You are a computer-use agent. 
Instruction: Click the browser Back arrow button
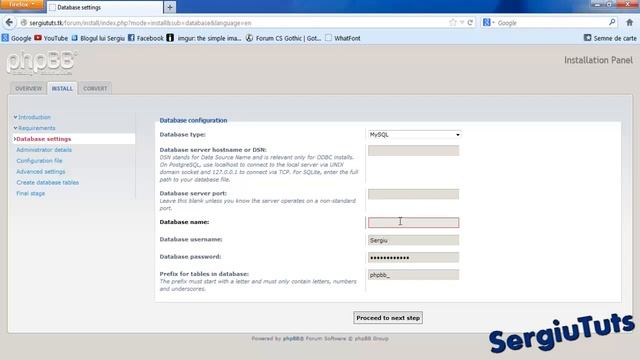[9, 22]
